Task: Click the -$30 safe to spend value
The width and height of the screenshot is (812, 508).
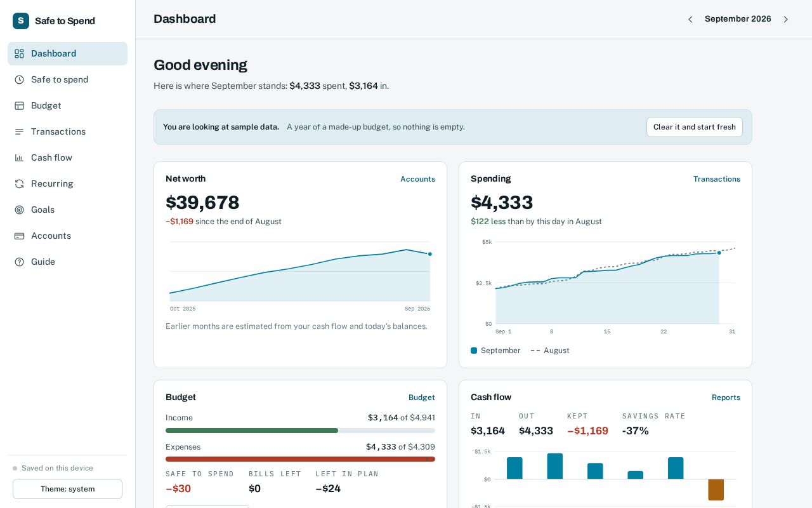Action: click(x=178, y=489)
